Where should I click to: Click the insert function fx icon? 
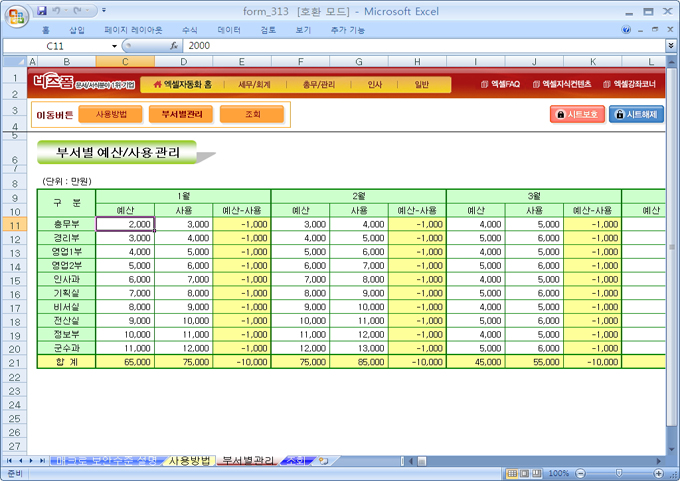[173, 46]
